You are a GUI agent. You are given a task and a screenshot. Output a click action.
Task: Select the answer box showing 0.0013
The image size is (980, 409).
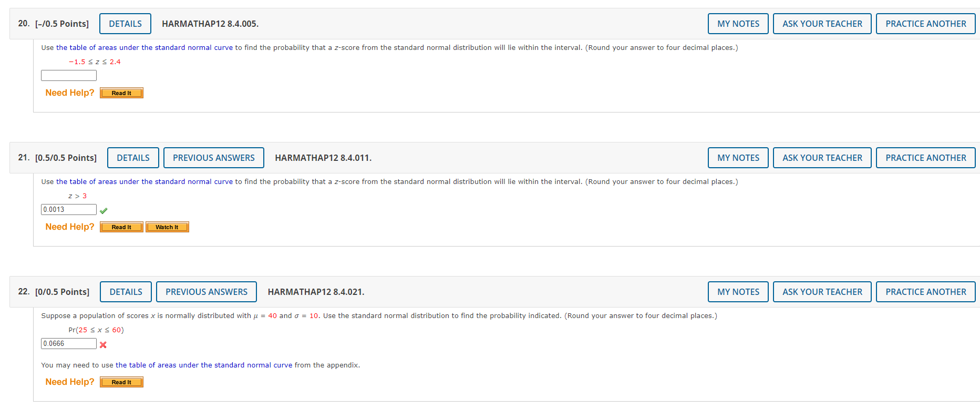[x=68, y=209]
